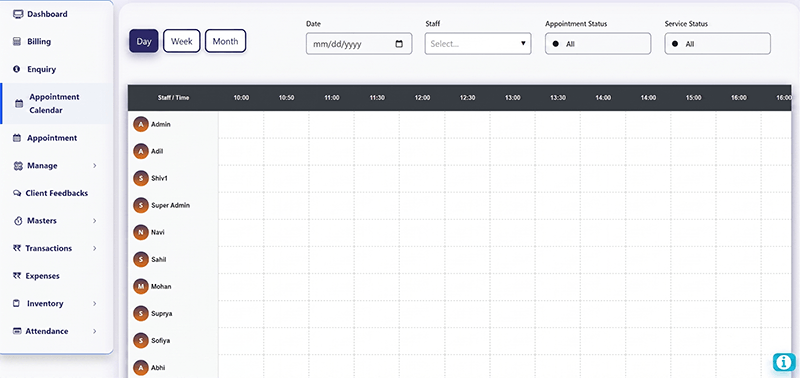Click the 13:00 time column header
The image size is (800, 378).
tap(513, 98)
